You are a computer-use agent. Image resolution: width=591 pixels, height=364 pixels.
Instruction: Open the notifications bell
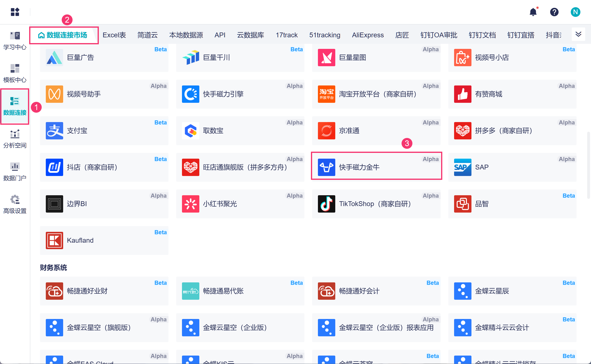click(x=533, y=12)
